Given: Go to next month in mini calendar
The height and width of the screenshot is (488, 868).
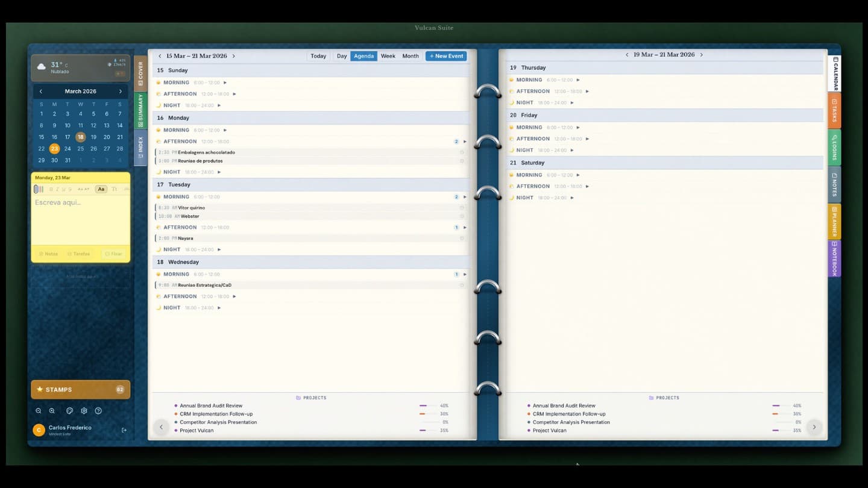Looking at the screenshot, I should (x=120, y=92).
